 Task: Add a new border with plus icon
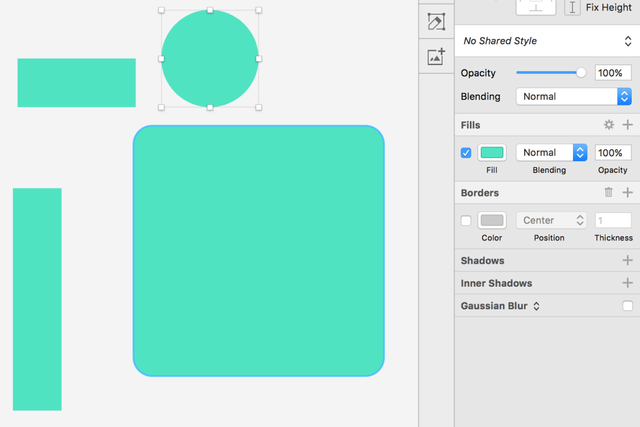pyautogui.click(x=627, y=192)
